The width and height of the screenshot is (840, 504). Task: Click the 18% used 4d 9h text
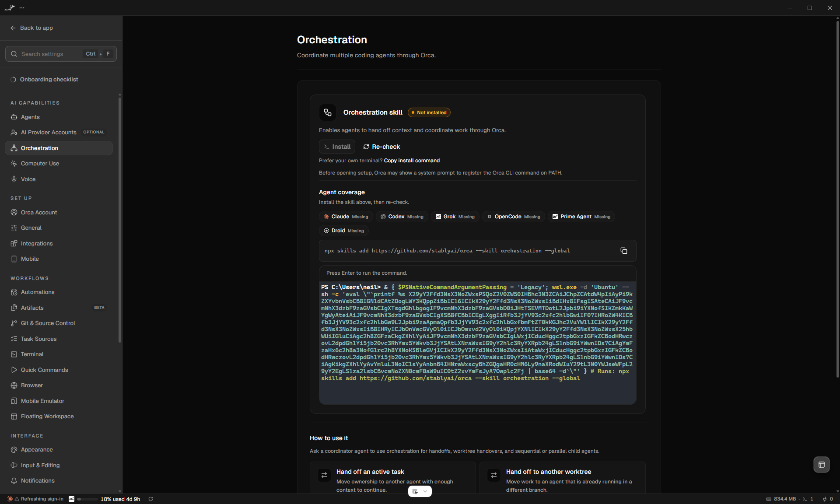pos(120,499)
